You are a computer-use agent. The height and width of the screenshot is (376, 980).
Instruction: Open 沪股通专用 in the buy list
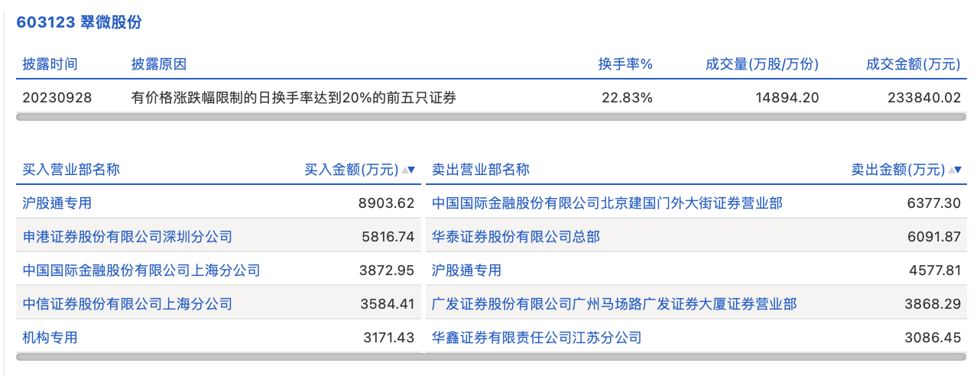[57, 203]
